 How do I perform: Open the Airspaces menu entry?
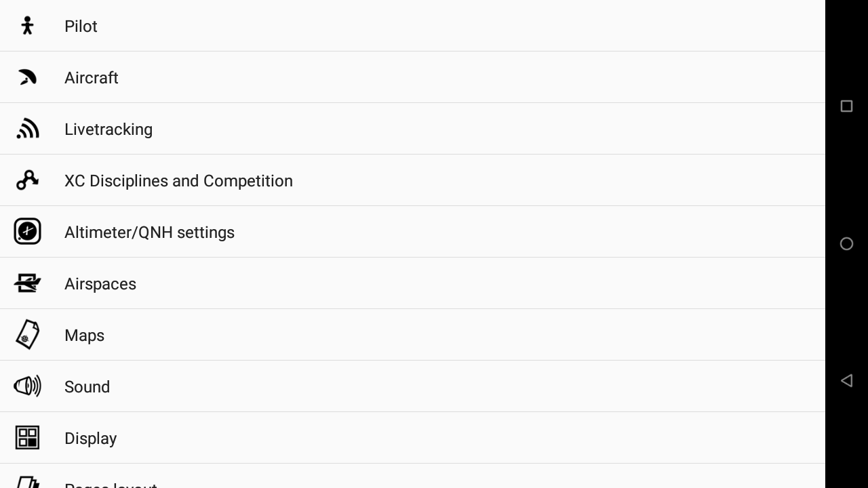pos(100,284)
